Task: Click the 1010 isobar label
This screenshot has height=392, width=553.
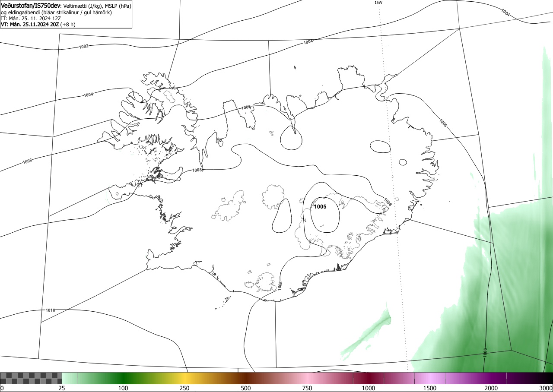Action: pyautogui.click(x=50, y=310)
